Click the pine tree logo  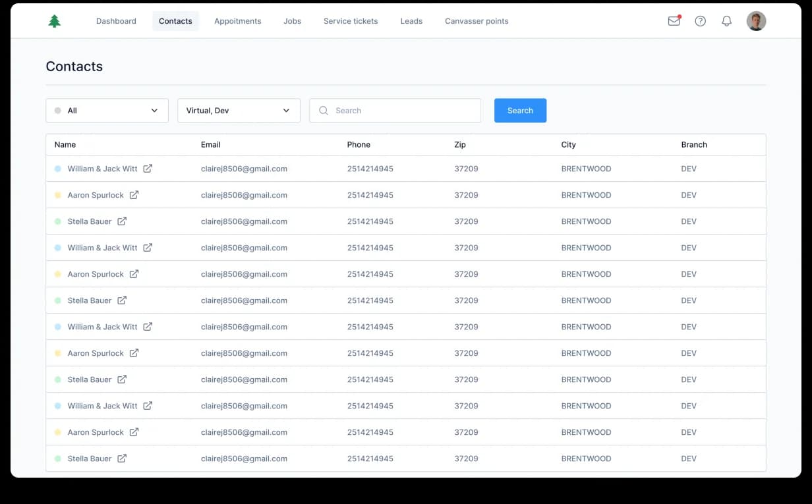[x=55, y=21]
